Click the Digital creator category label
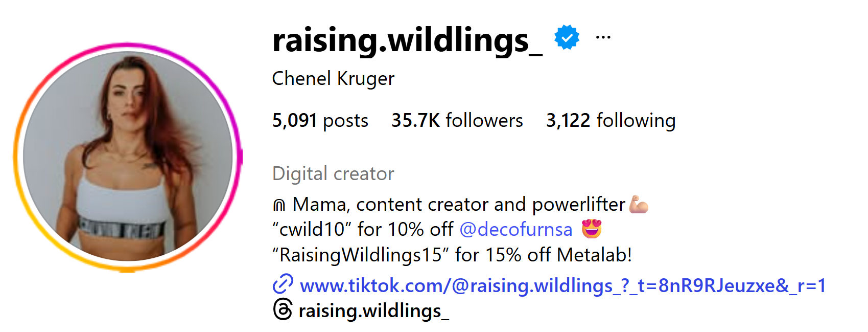868x332 pixels. pyautogui.click(x=333, y=174)
